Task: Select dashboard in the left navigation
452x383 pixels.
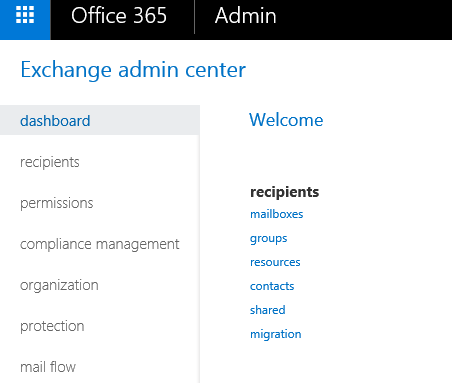Action: [x=100, y=120]
